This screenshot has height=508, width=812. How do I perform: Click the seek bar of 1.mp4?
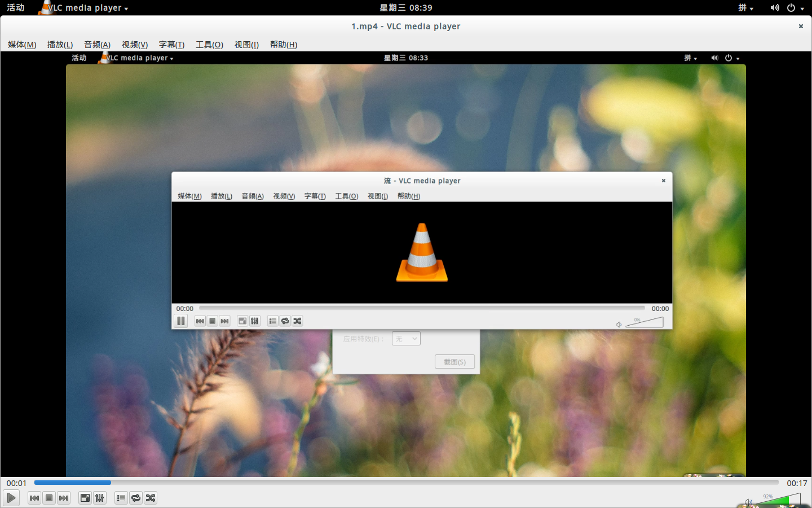(x=406, y=483)
